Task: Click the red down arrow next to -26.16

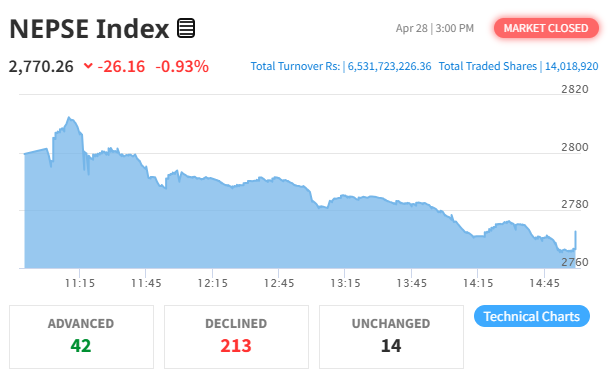Action: coord(88,66)
